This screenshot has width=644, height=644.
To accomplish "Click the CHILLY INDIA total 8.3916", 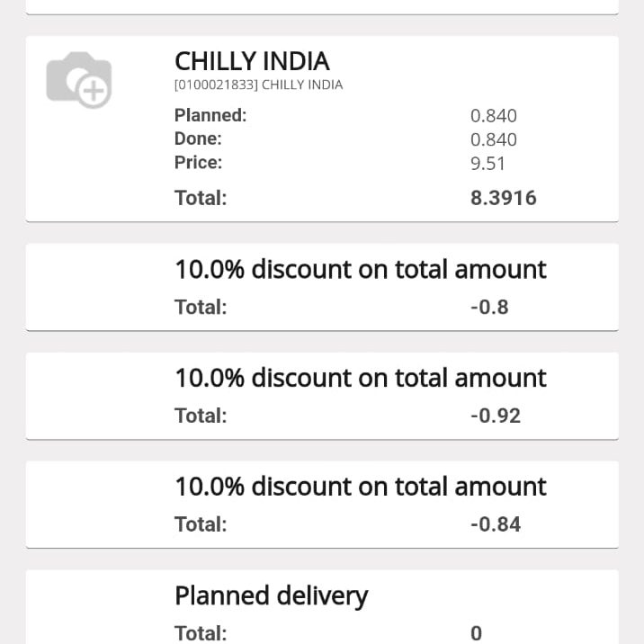I will click(x=503, y=198).
